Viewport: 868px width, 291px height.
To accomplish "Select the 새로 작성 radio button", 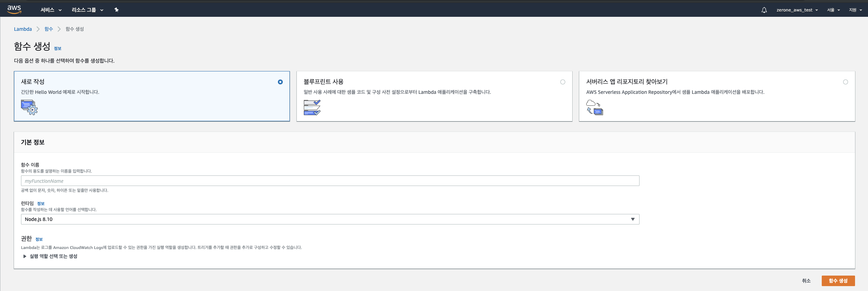I will pos(280,82).
